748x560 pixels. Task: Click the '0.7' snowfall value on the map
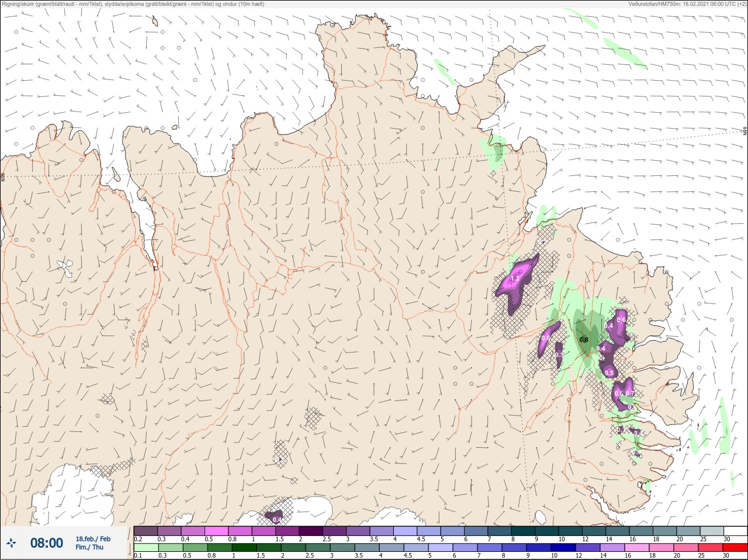(630, 393)
